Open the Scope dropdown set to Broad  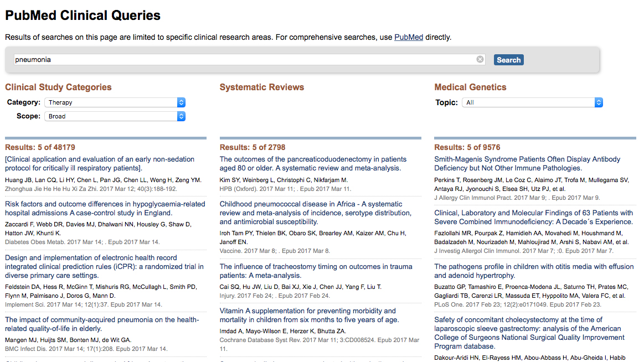[x=115, y=117]
